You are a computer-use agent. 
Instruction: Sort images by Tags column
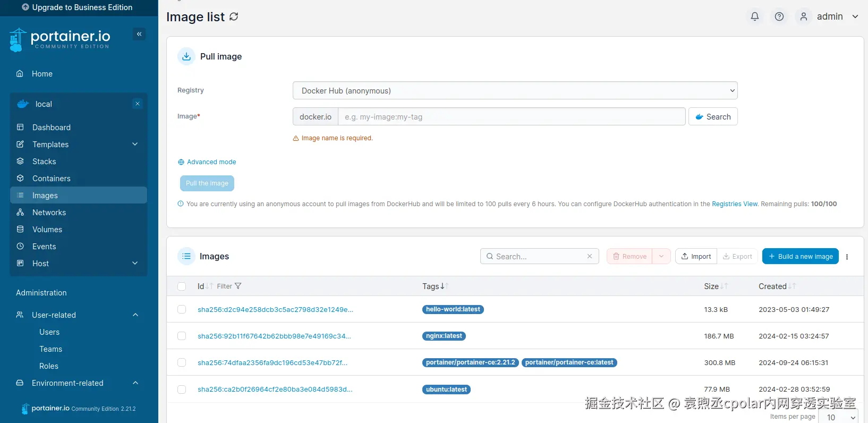point(436,286)
